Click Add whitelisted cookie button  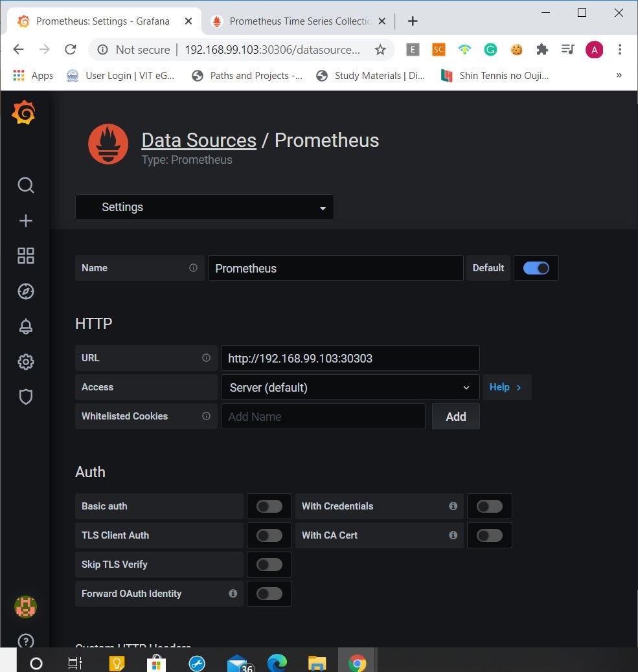456,416
